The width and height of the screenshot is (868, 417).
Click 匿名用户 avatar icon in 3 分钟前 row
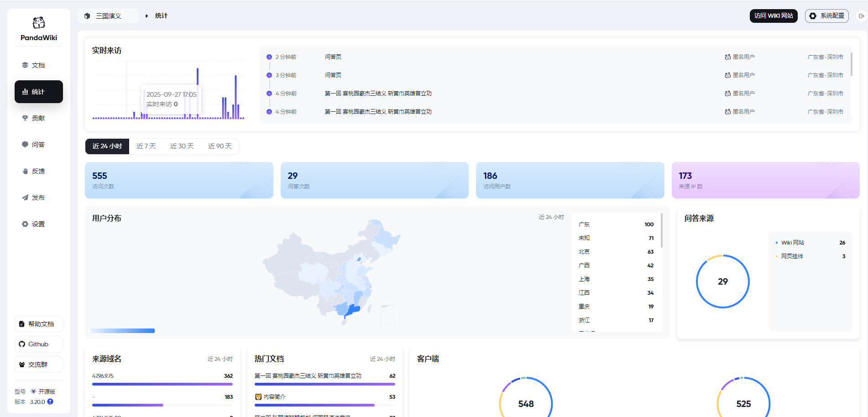point(728,75)
